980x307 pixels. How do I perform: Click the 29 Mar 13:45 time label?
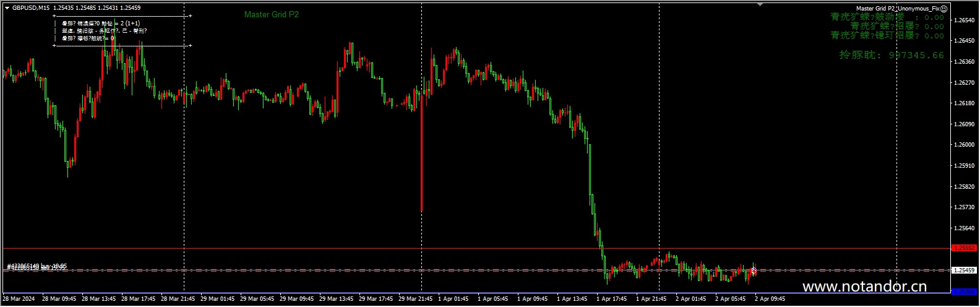click(337, 299)
